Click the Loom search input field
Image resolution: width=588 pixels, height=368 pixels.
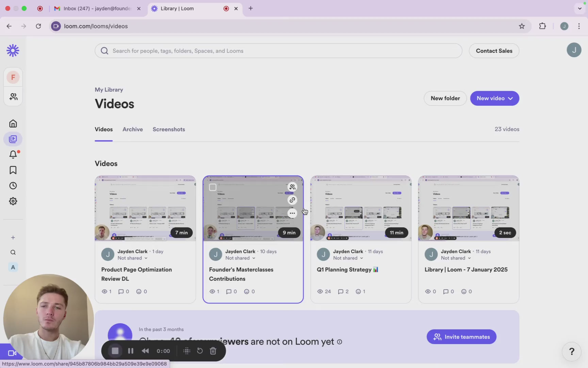coord(278,51)
